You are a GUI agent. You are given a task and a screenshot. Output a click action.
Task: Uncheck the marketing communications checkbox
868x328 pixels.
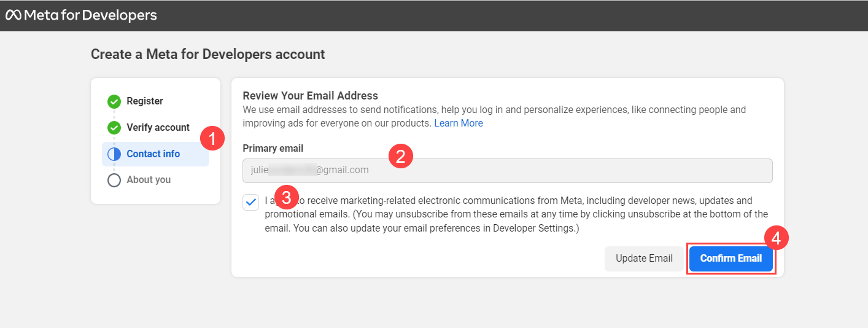tap(251, 202)
